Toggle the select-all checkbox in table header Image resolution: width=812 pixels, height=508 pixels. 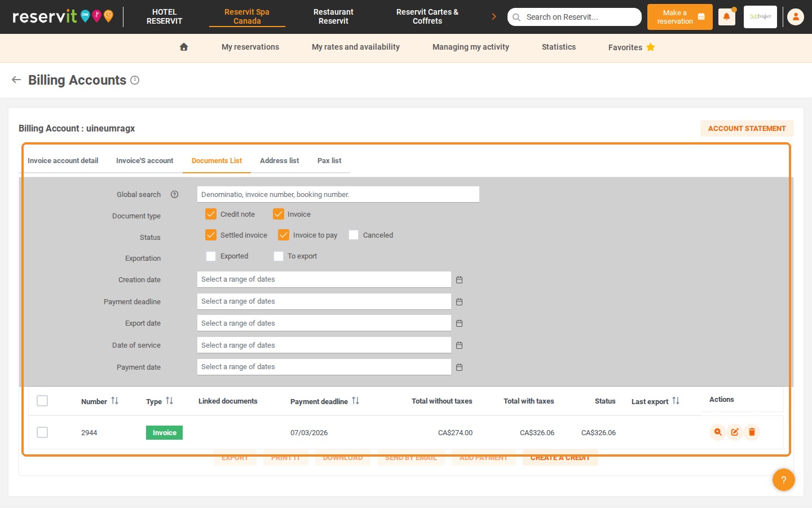pyautogui.click(x=42, y=401)
